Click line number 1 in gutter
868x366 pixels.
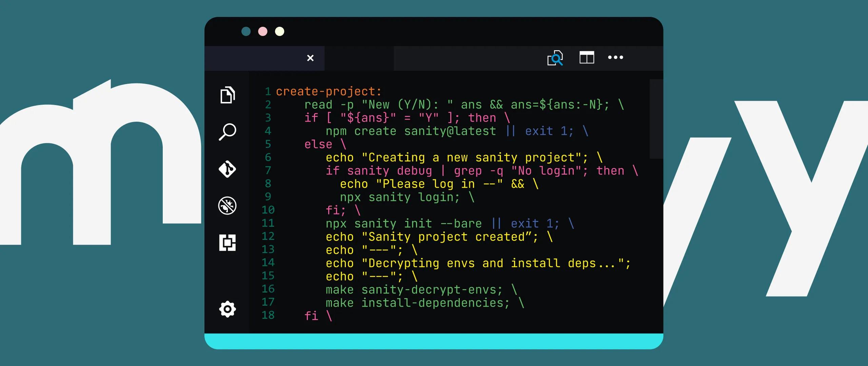pos(268,91)
